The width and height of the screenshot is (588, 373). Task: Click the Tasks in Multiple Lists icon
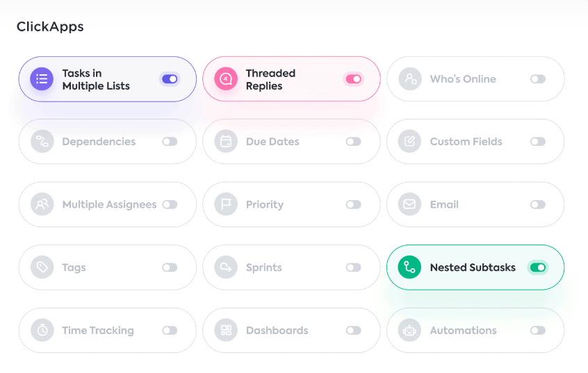[x=42, y=79]
